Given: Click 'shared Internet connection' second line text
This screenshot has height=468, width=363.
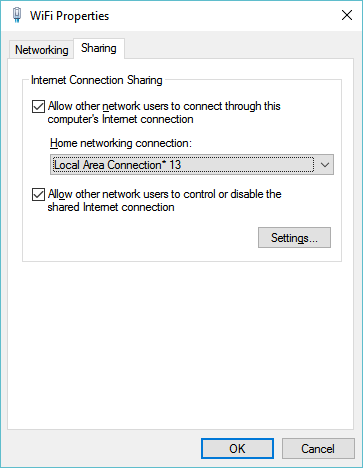Looking at the screenshot, I should pyautogui.click(x=111, y=207).
